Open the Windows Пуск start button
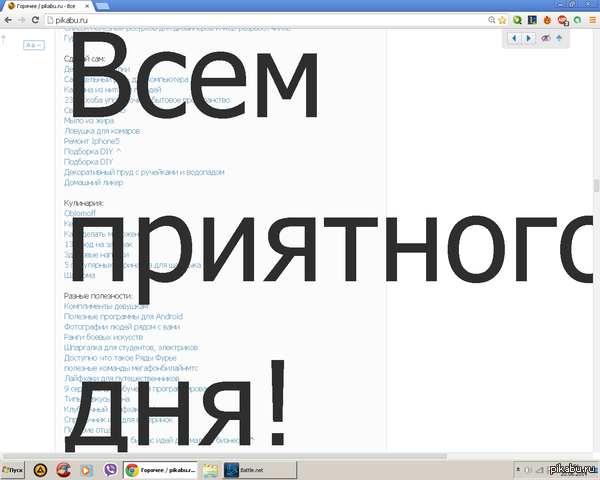This screenshot has width=600, height=480. pyautogui.click(x=17, y=468)
